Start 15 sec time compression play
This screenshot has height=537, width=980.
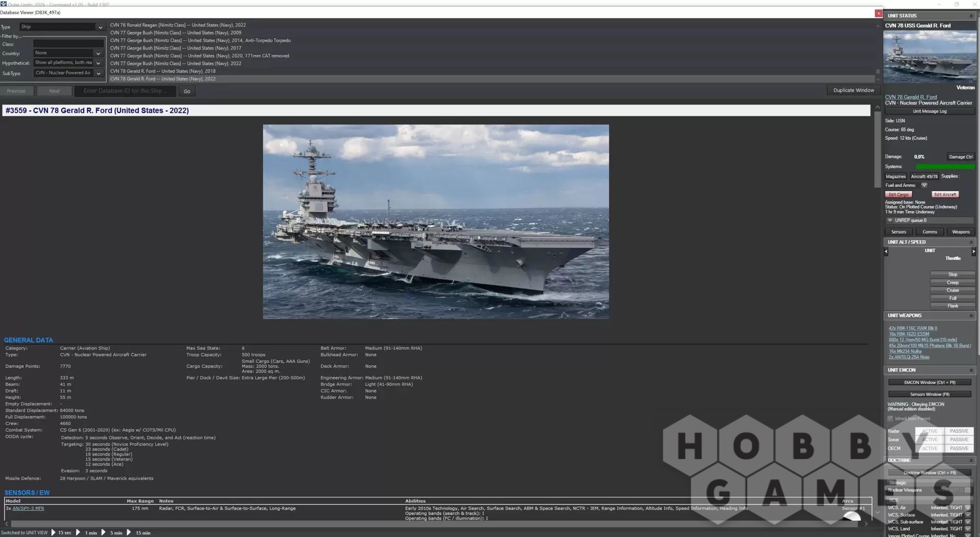pyautogui.click(x=53, y=532)
